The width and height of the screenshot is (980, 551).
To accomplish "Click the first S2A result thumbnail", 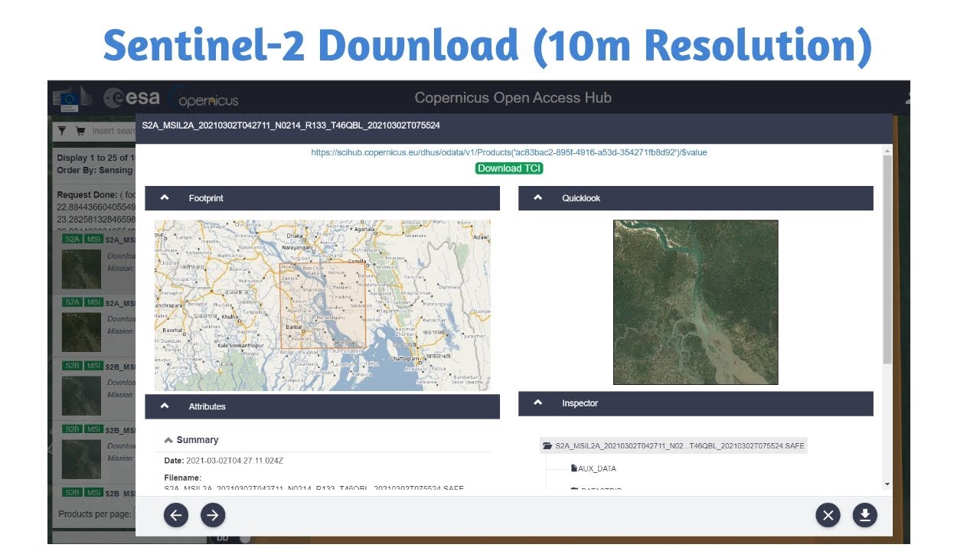I will [x=82, y=269].
